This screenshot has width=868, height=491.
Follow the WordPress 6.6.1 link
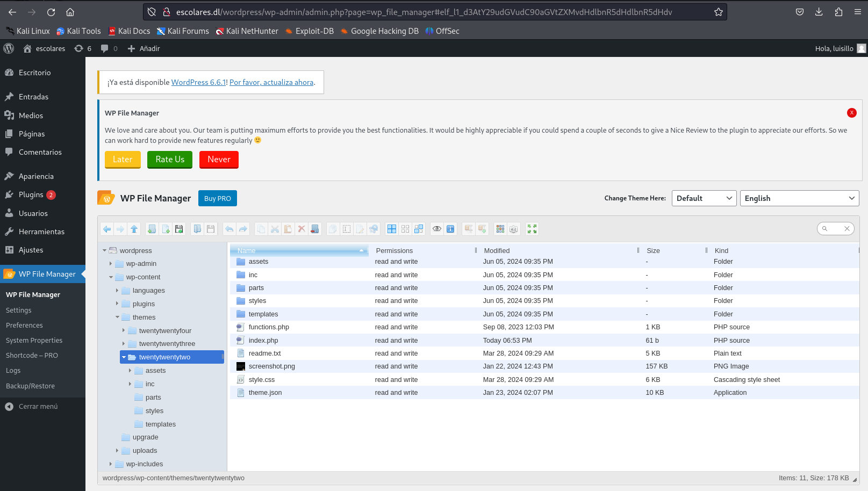[199, 82]
